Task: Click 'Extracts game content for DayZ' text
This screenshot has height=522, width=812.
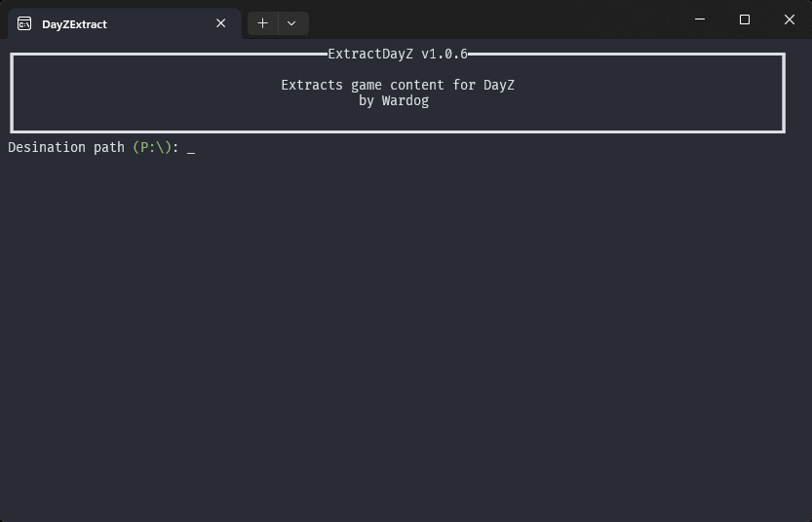Action: [398, 85]
